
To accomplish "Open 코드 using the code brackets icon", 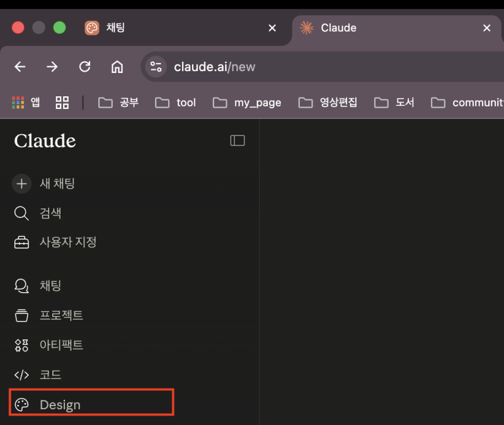I will pos(21,375).
